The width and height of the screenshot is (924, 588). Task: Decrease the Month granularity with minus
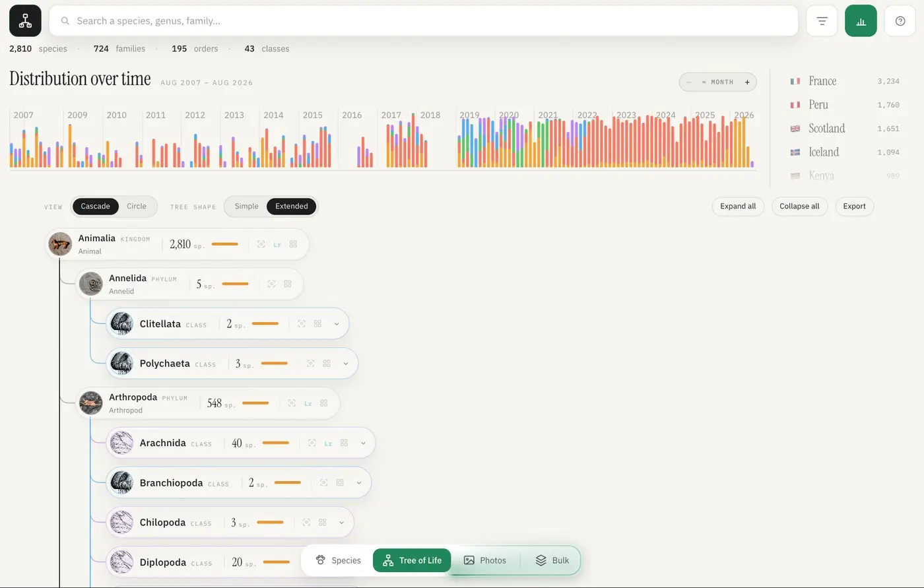pos(688,82)
